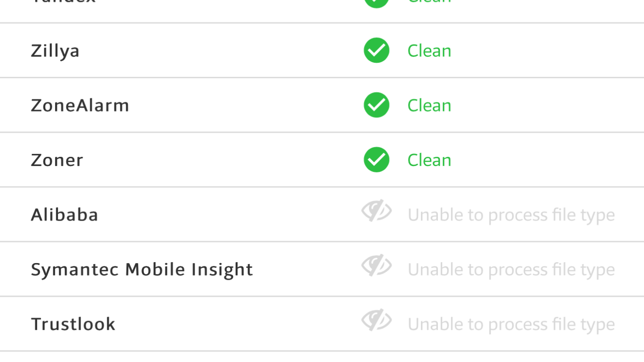Click the Clean result text for Zoner
Screen dimensions: 644x362
[x=429, y=160]
